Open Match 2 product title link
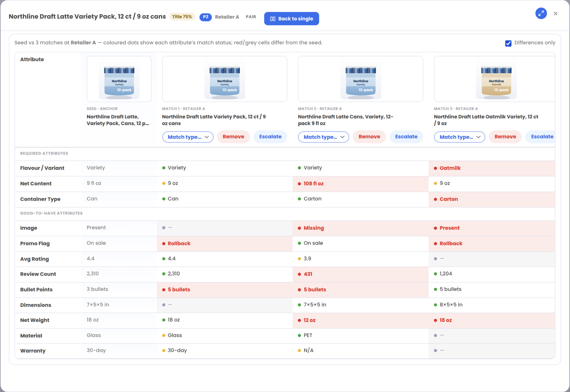Image resolution: width=570 pixels, height=392 pixels. [346, 120]
